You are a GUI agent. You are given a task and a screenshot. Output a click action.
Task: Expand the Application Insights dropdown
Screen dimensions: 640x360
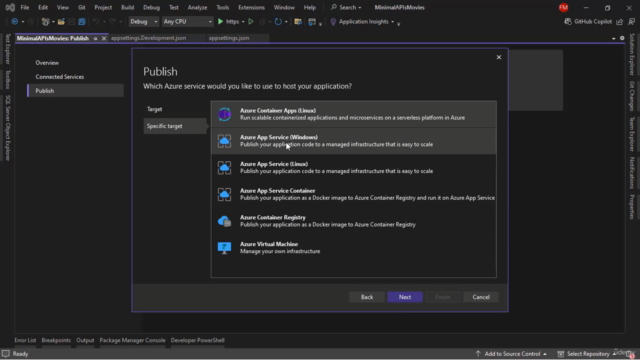pyautogui.click(x=393, y=22)
